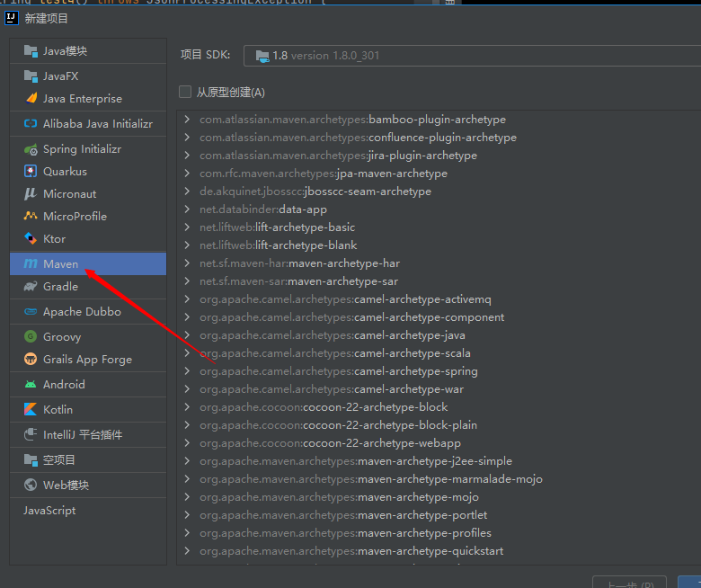Click the Kotlin K icon
This screenshot has height=588, width=701.
pos(31,409)
